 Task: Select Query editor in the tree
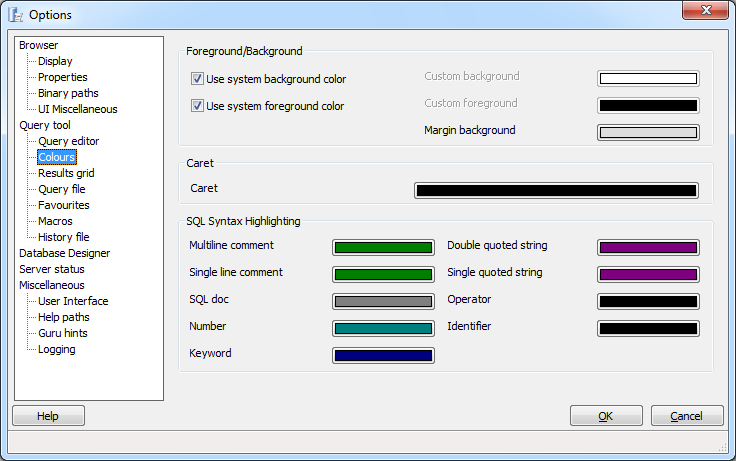[x=68, y=141]
